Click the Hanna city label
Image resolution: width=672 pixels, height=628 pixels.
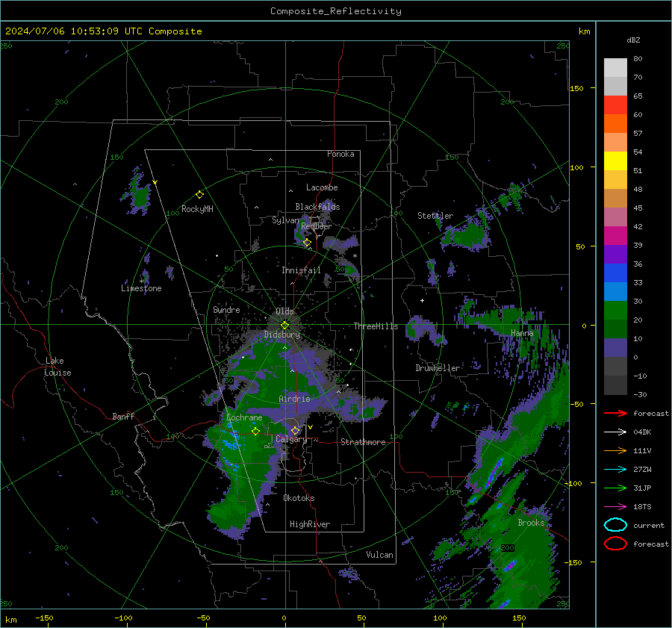(522, 333)
